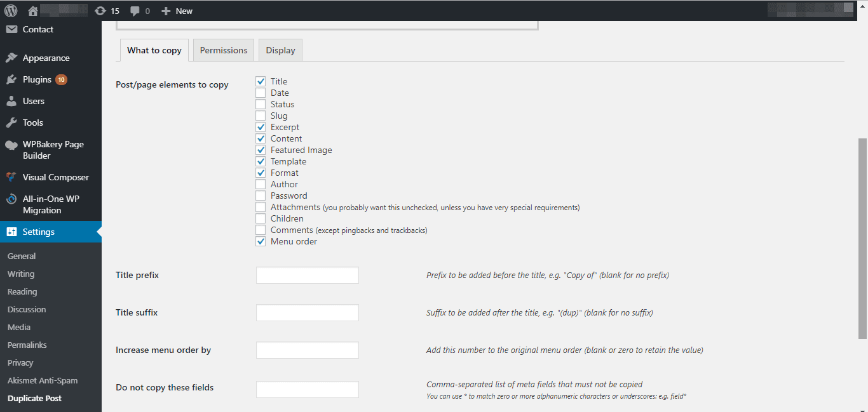Open the Permalinks settings link

coord(27,345)
